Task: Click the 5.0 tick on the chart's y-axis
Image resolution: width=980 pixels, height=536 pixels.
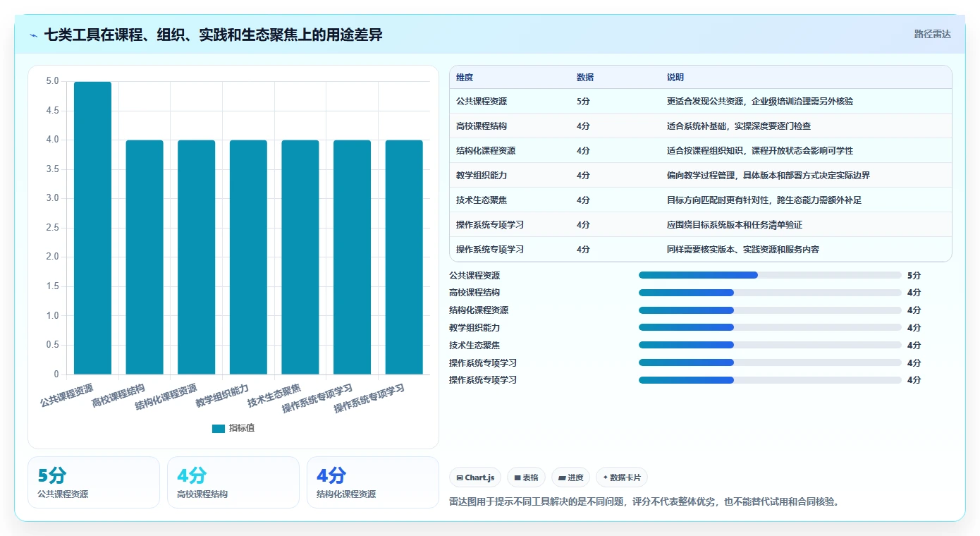Action: pos(53,81)
